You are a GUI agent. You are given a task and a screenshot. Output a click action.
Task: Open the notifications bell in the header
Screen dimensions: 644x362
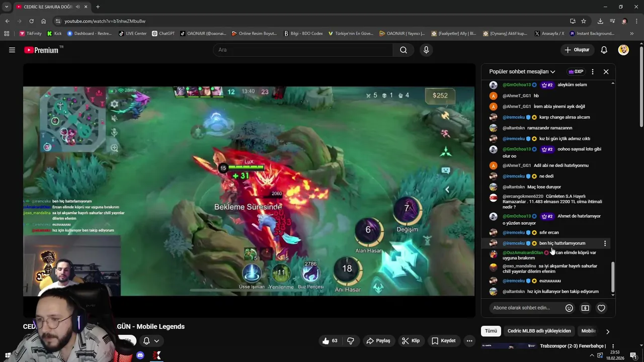604,50
